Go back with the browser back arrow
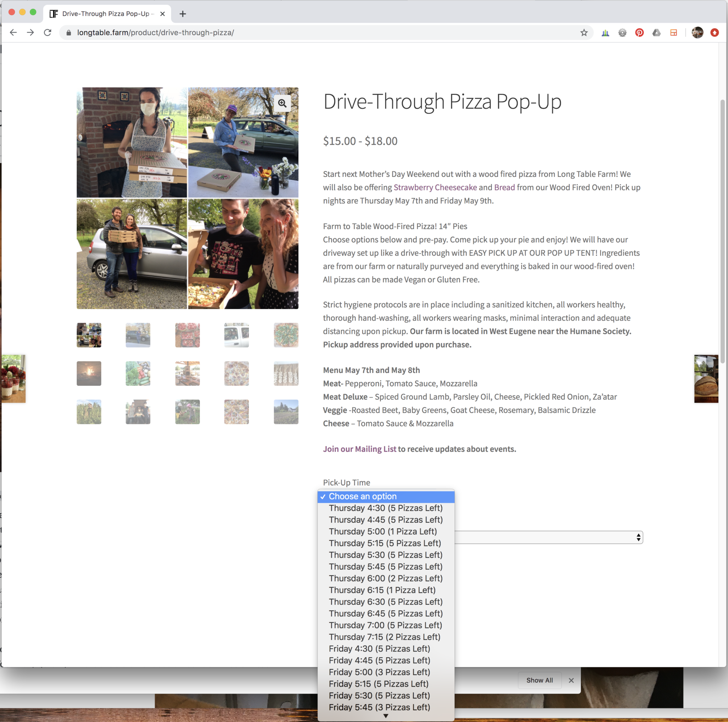 point(13,33)
